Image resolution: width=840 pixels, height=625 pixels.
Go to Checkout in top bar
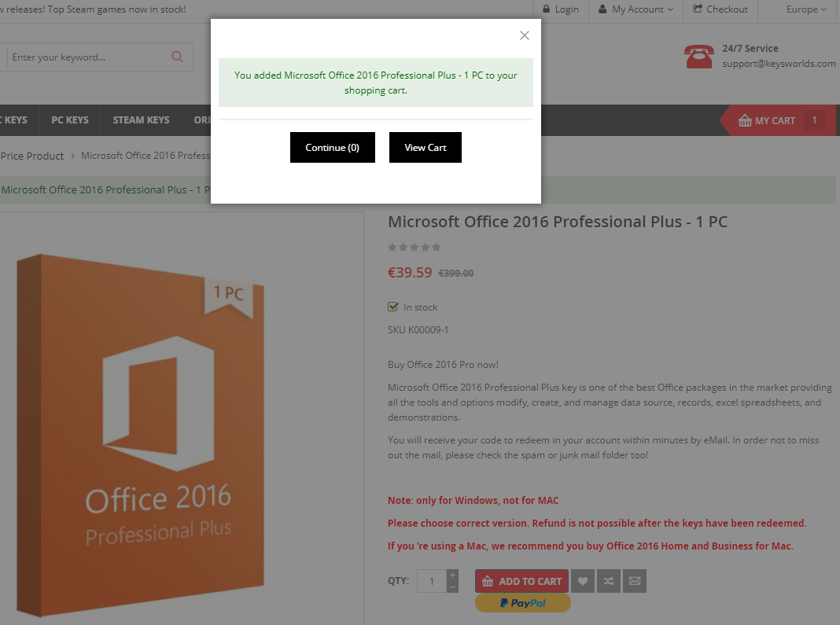pos(720,9)
